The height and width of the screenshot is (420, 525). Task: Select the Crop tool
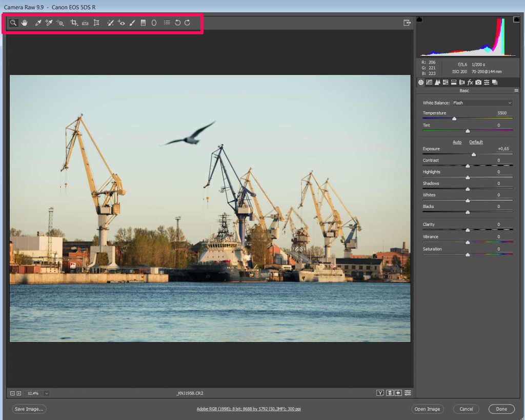74,23
